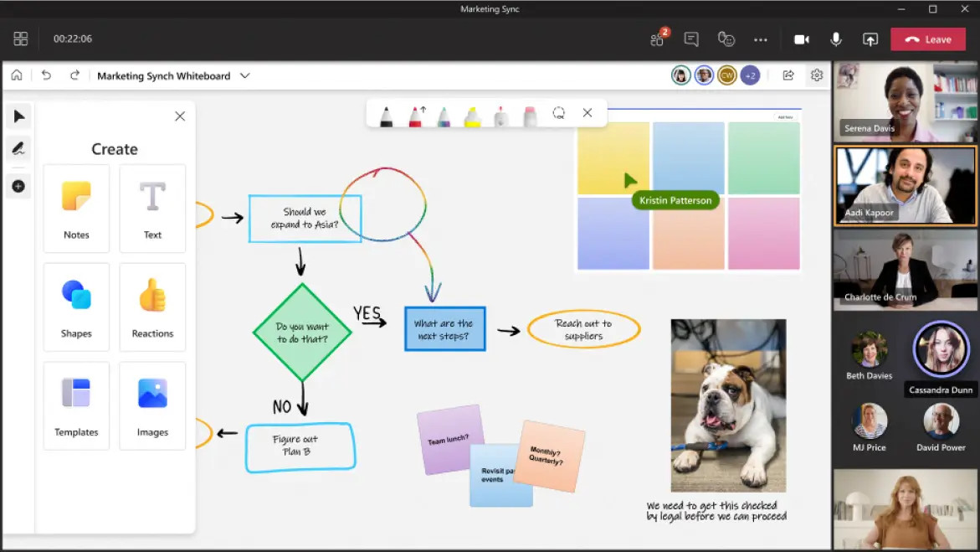Expand the Marketing Synch Whiteboard title dropdown
The image size is (980, 552).
coord(245,75)
